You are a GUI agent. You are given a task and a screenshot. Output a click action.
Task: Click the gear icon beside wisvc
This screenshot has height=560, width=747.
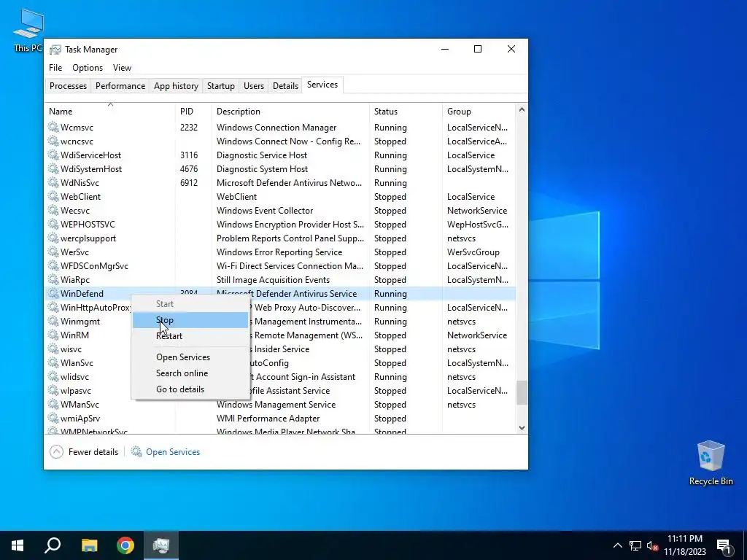coord(53,349)
